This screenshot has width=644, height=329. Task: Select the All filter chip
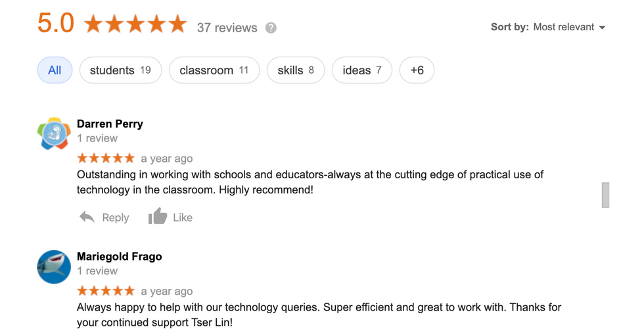coord(55,70)
